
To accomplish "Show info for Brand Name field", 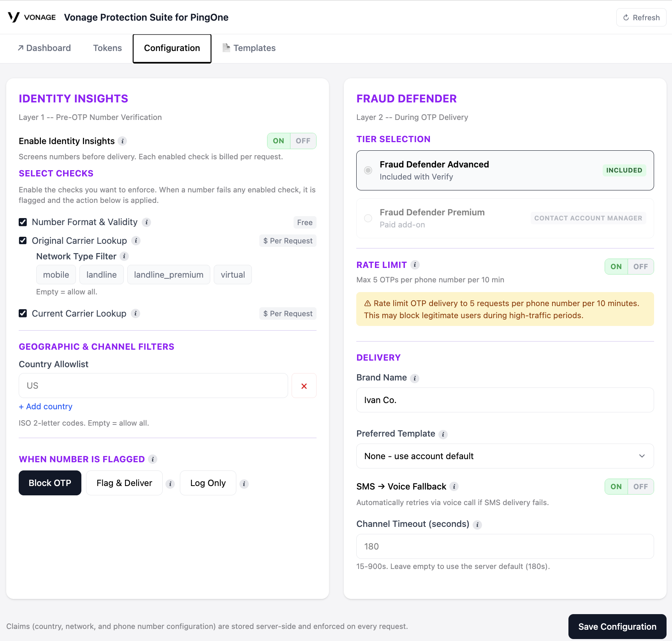I will [x=415, y=378].
